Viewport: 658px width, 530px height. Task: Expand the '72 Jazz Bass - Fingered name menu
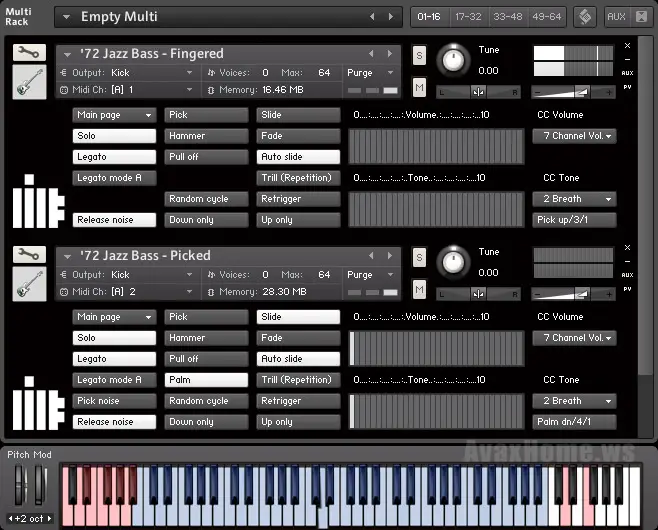[67, 55]
